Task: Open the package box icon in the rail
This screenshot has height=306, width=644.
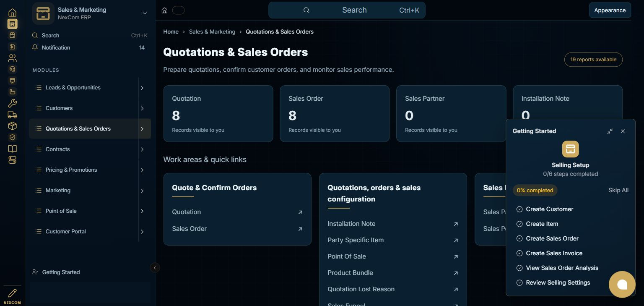Action: (x=12, y=126)
